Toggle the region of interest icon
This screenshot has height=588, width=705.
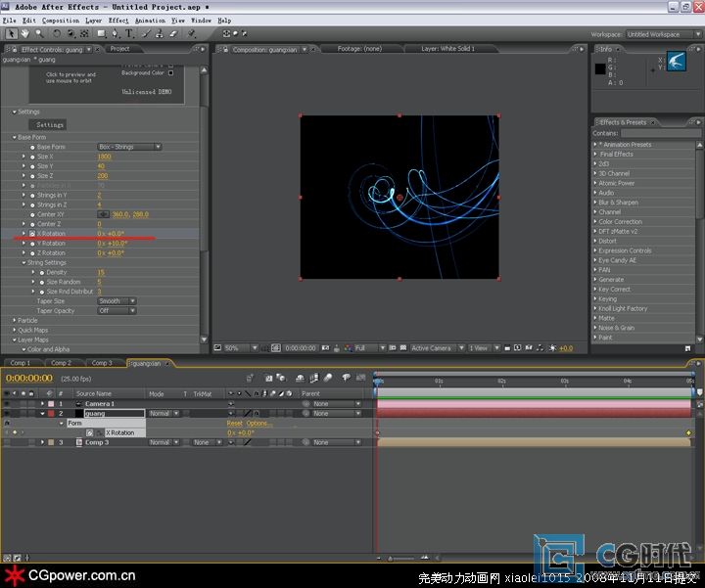click(393, 348)
